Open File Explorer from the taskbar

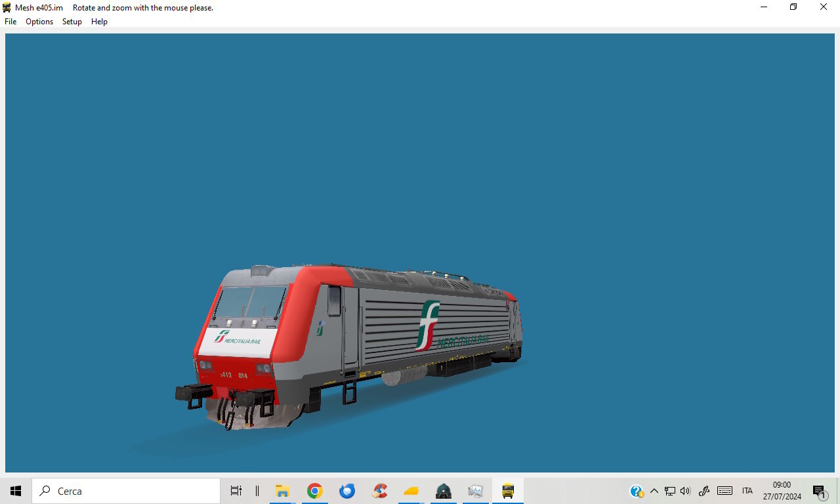[283, 491]
